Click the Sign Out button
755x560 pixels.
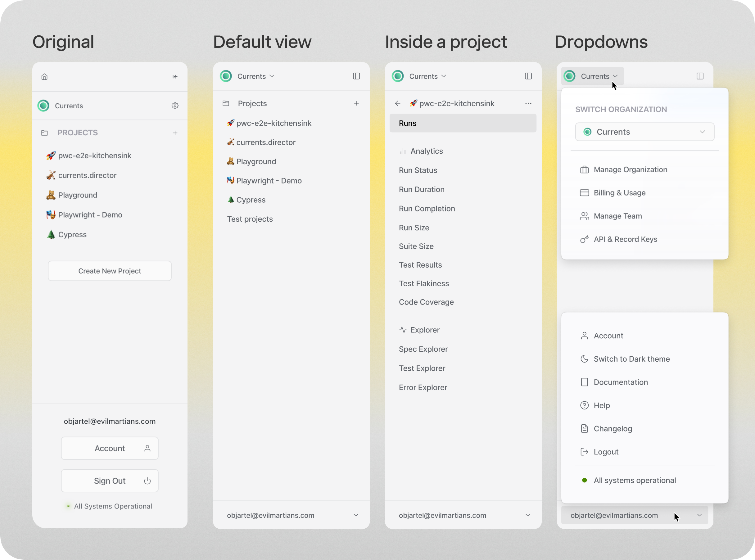110,481
